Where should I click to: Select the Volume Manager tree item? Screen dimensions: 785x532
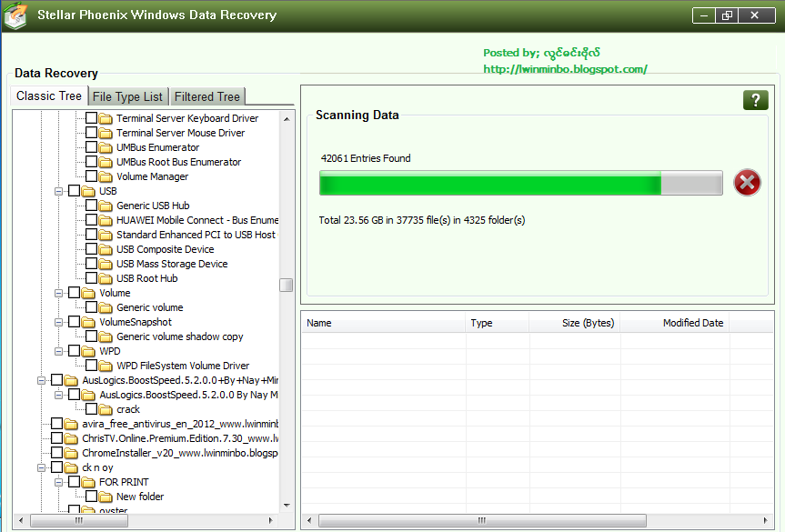tap(153, 176)
